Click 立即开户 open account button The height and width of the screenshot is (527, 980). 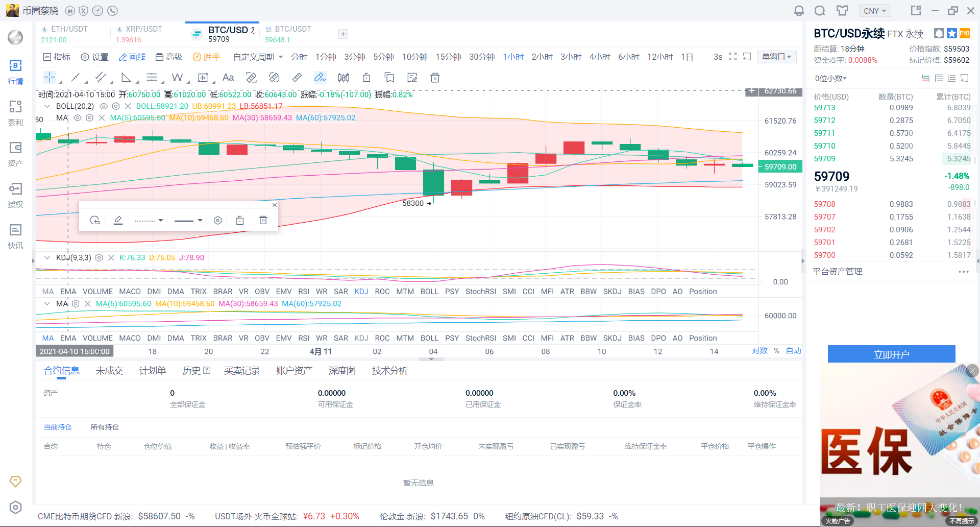pos(891,354)
